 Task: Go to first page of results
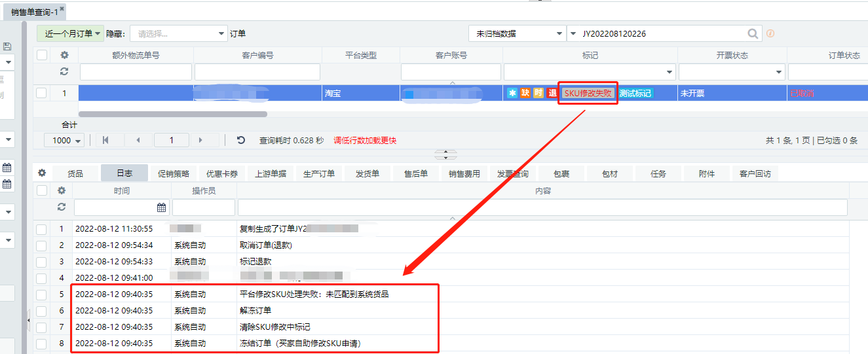coord(105,140)
